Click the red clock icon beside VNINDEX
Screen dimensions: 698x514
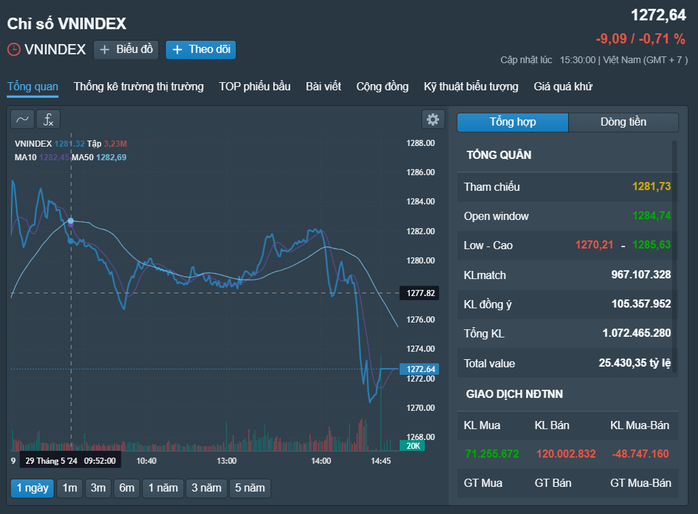point(14,49)
